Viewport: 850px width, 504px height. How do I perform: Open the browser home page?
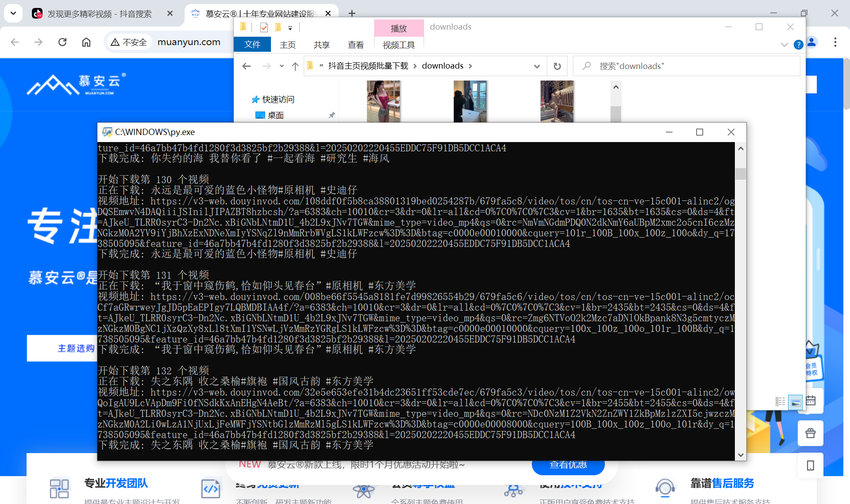pos(86,42)
